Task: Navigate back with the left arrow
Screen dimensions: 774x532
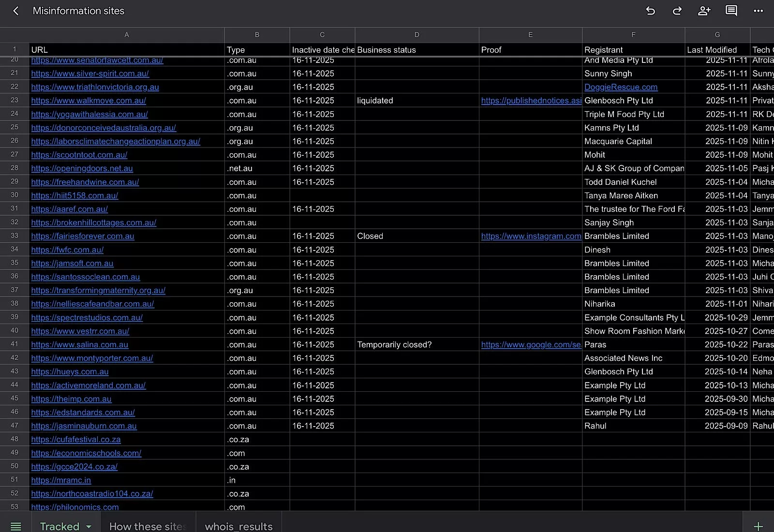Action: coord(16,11)
